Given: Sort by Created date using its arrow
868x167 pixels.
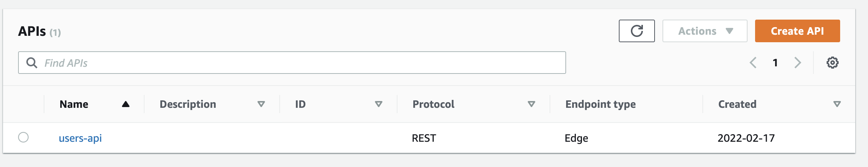Looking at the screenshot, I should 837,104.
